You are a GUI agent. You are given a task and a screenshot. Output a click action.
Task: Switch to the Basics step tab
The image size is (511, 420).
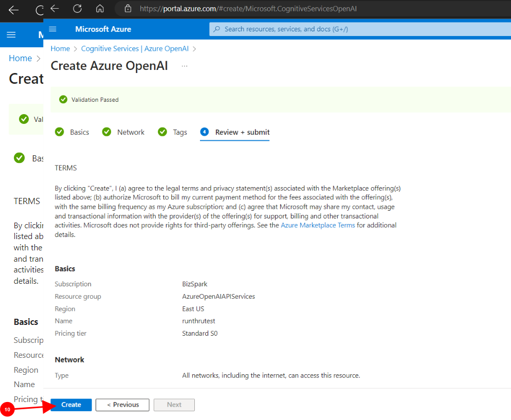(x=72, y=132)
